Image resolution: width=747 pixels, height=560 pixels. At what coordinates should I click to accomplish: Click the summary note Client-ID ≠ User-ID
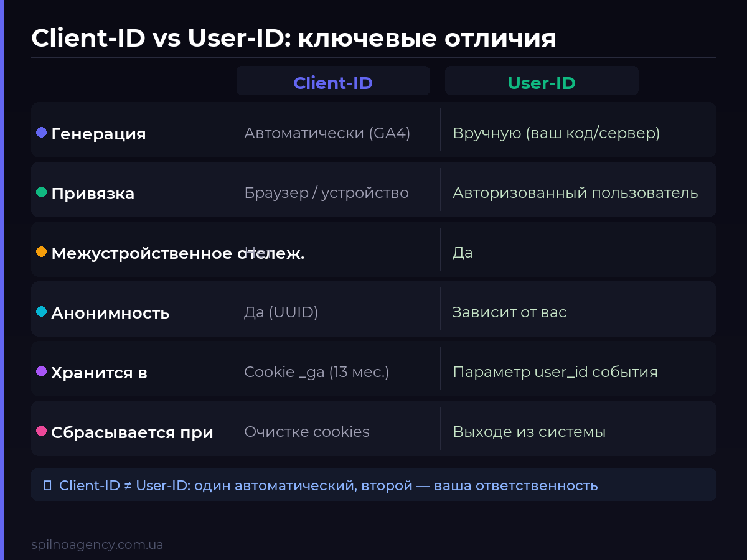click(374, 485)
